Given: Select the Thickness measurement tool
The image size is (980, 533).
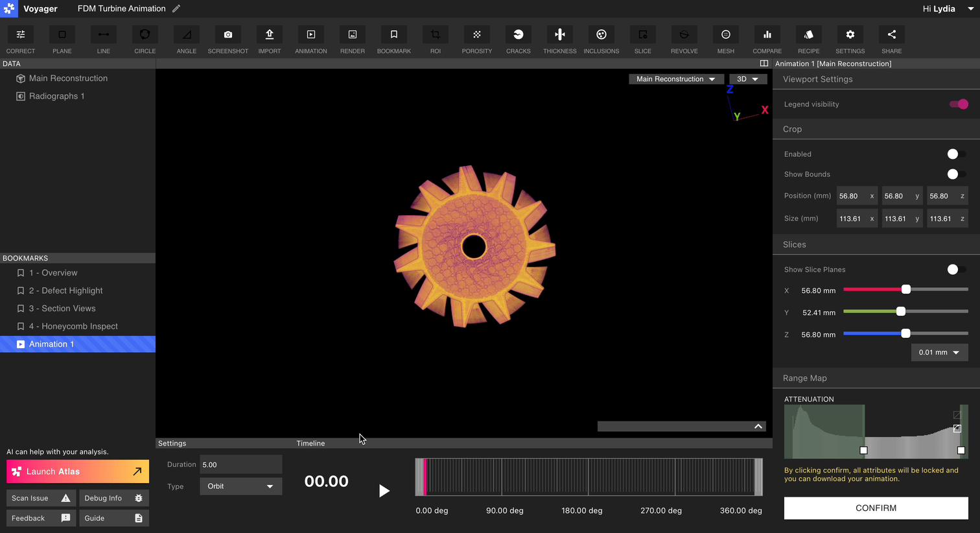Looking at the screenshot, I should pyautogui.click(x=559, y=39).
